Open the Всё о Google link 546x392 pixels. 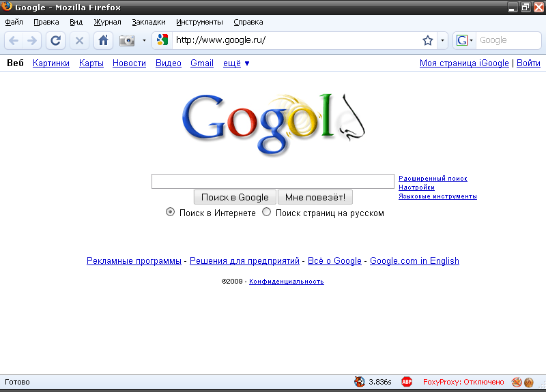point(334,261)
